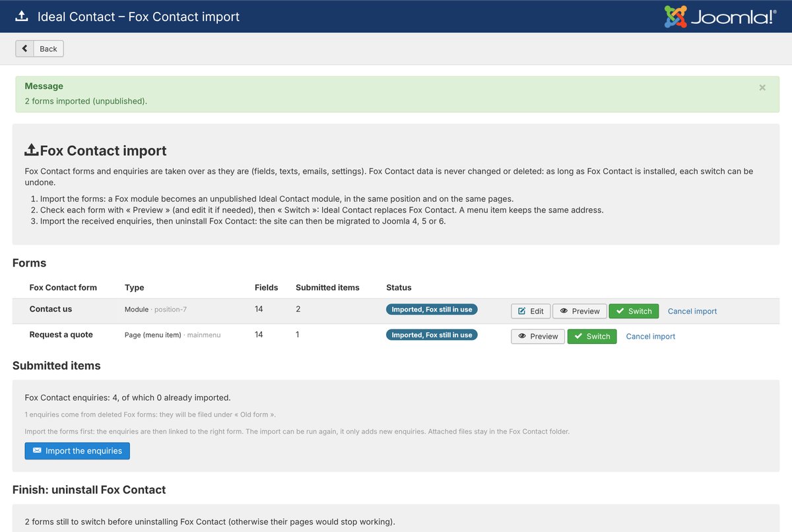Click the 'Submitted items' section heading
792x532 pixels.
coord(57,365)
